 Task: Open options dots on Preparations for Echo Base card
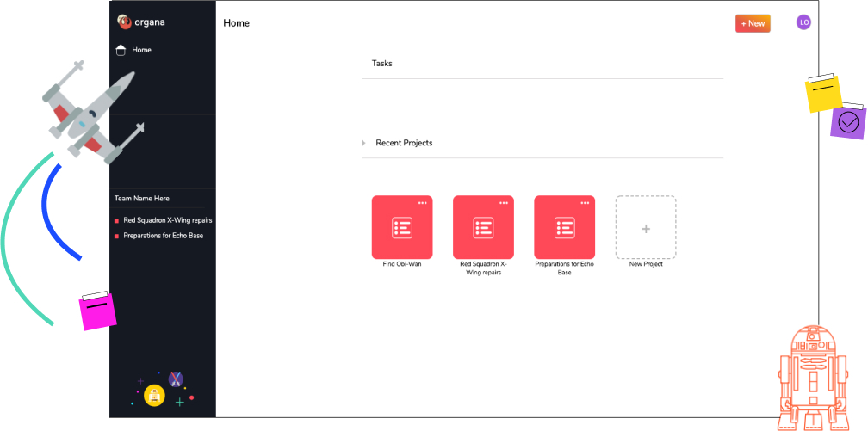[586, 203]
